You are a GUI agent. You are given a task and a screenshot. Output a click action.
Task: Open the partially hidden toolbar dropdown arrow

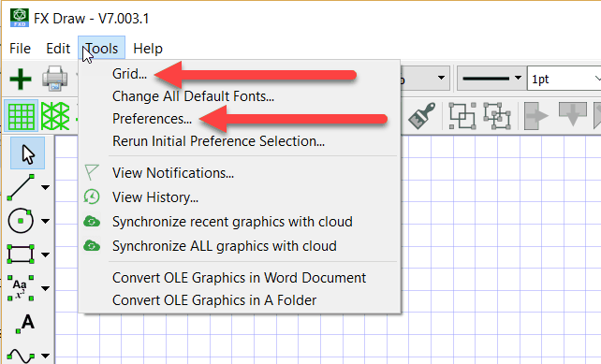coord(441,78)
